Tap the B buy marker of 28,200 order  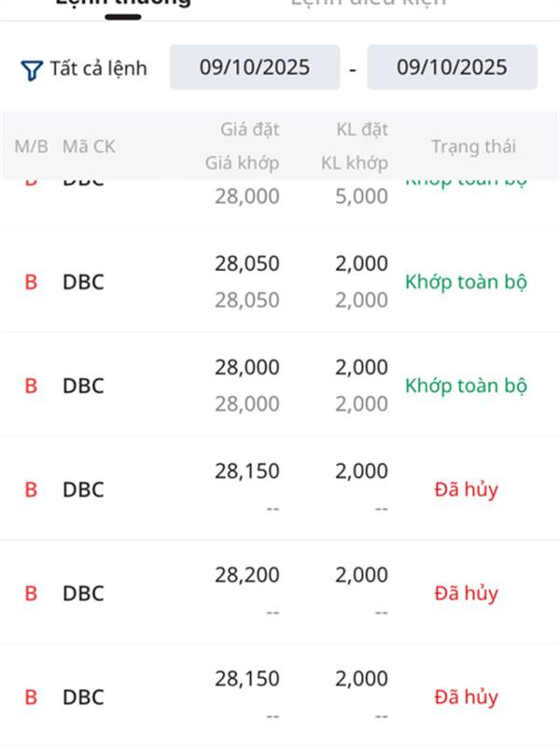pos(31,593)
